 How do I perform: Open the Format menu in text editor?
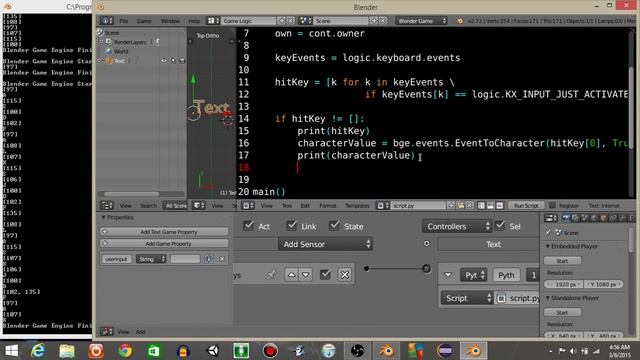pyautogui.click(x=327, y=206)
